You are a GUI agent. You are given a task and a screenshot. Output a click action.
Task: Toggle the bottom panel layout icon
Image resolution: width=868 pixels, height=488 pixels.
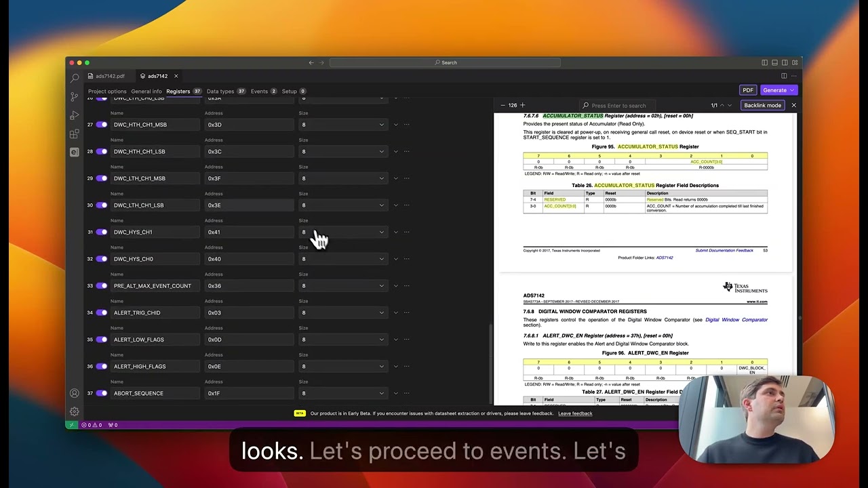pyautogui.click(x=774, y=62)
